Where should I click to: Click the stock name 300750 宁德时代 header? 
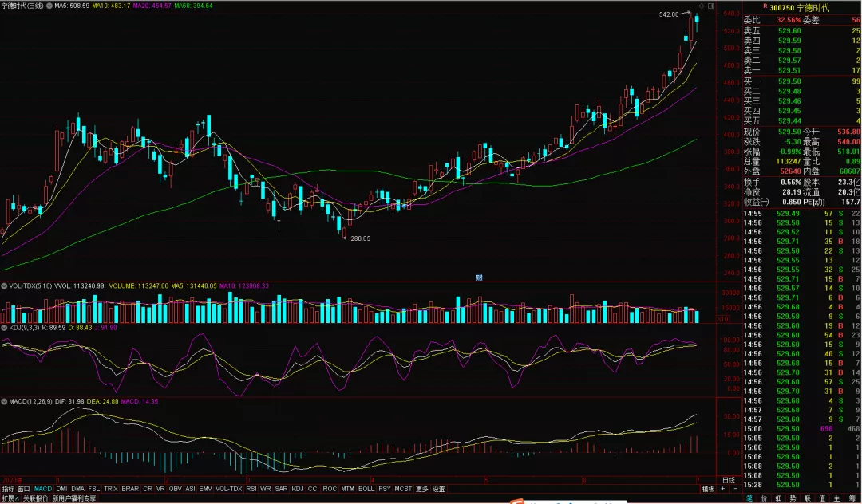tap(799, 6)
